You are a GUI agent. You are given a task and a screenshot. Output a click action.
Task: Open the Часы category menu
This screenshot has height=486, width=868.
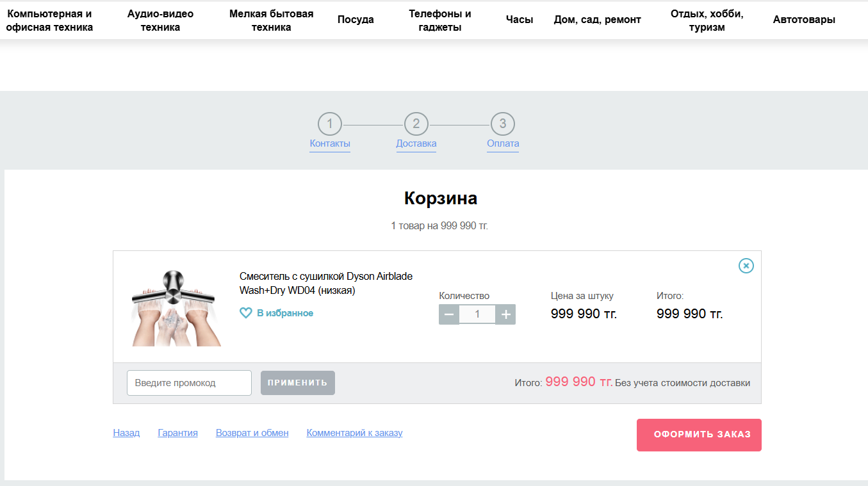click(x=519, y=19)
